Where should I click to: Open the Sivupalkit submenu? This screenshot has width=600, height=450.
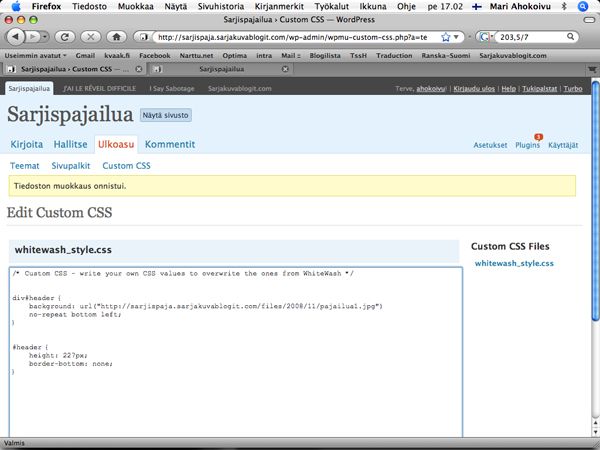pyautogui.click(x=71, y=166)
